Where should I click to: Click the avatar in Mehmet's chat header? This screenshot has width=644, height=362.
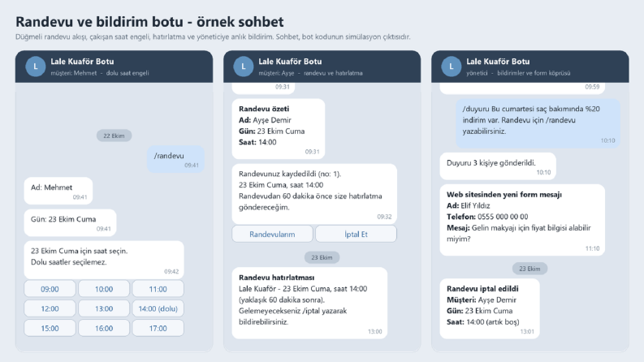[35, 67]
